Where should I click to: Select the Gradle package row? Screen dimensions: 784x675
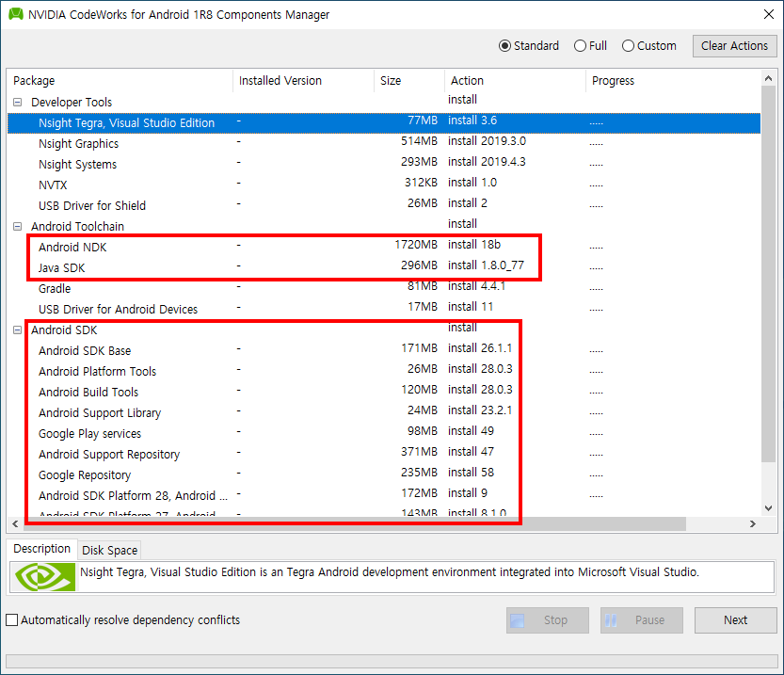[384, 288]
